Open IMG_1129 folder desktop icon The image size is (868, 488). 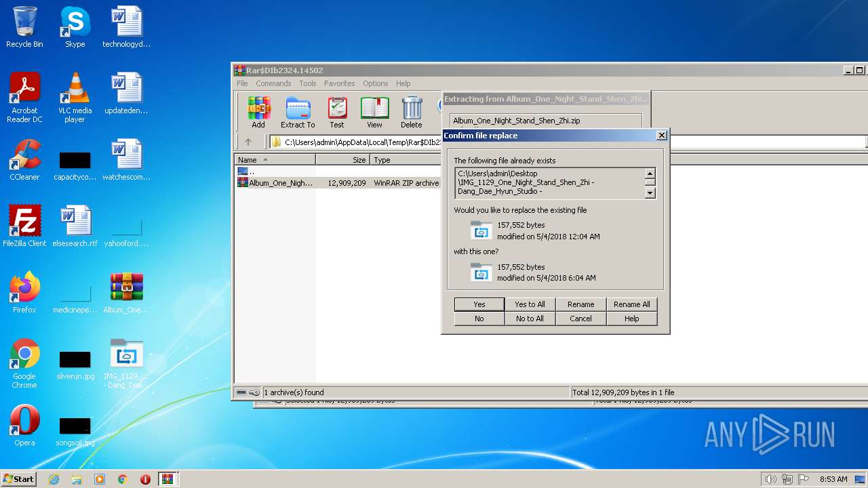click(127, 363)
